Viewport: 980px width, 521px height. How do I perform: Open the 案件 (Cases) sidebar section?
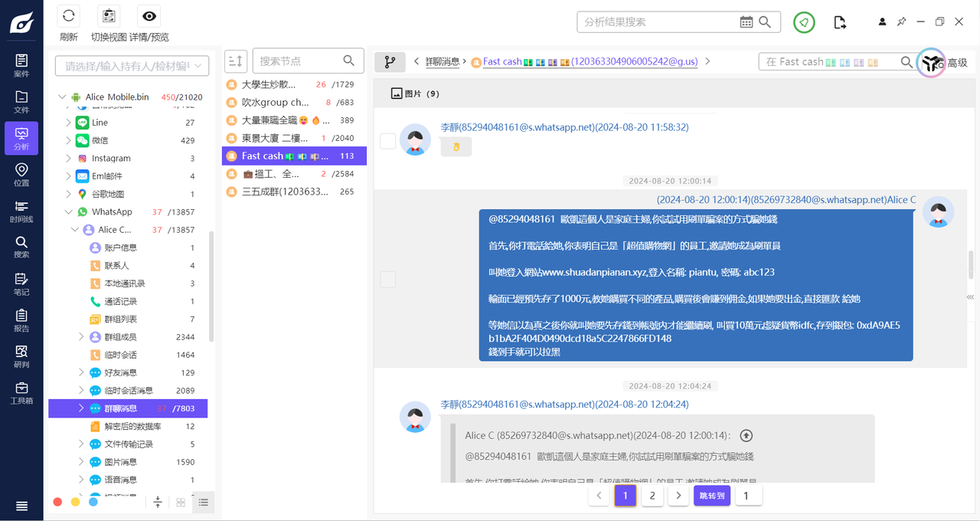(x=21, y=65)
